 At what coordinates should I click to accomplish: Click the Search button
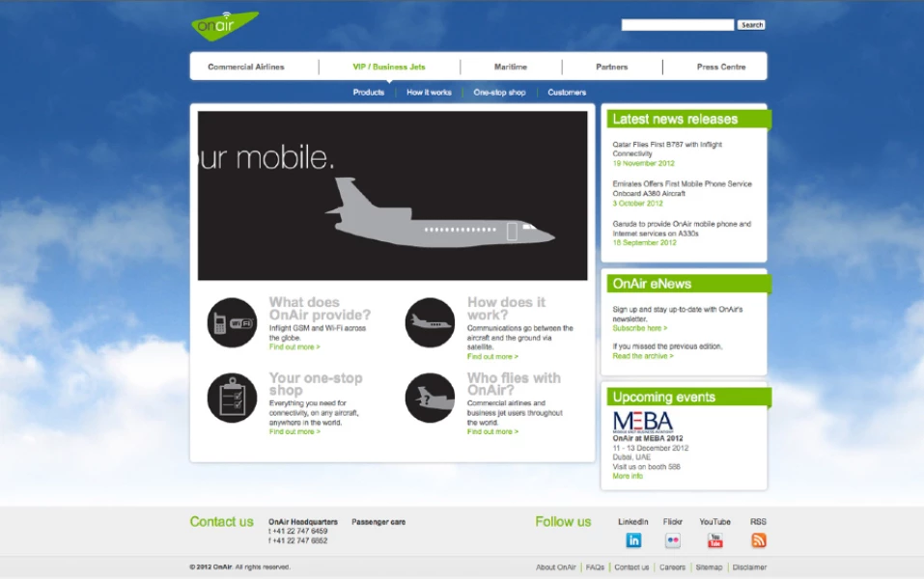[x=751, y=25]
